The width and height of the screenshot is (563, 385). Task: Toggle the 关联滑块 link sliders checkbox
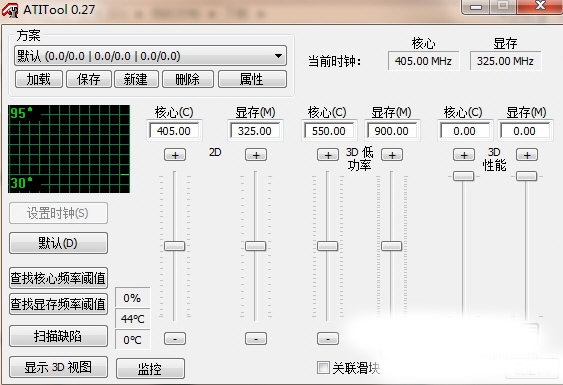323,367
